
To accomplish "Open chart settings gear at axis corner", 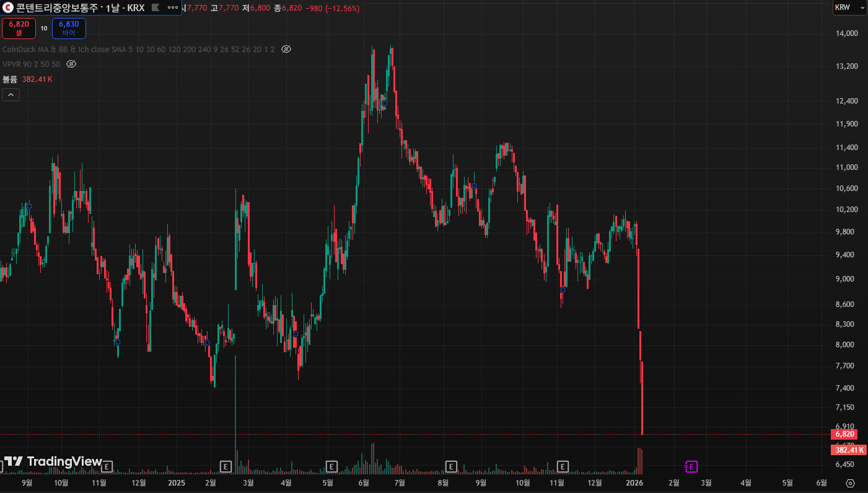I will [850, 483].
